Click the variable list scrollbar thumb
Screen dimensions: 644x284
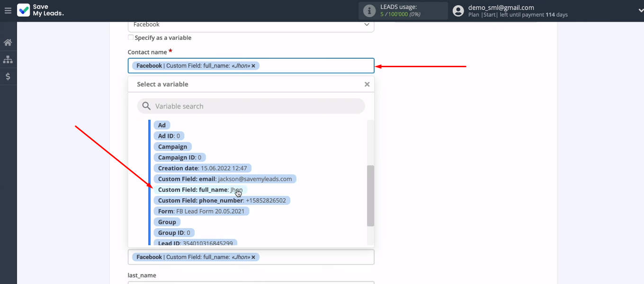370,195
